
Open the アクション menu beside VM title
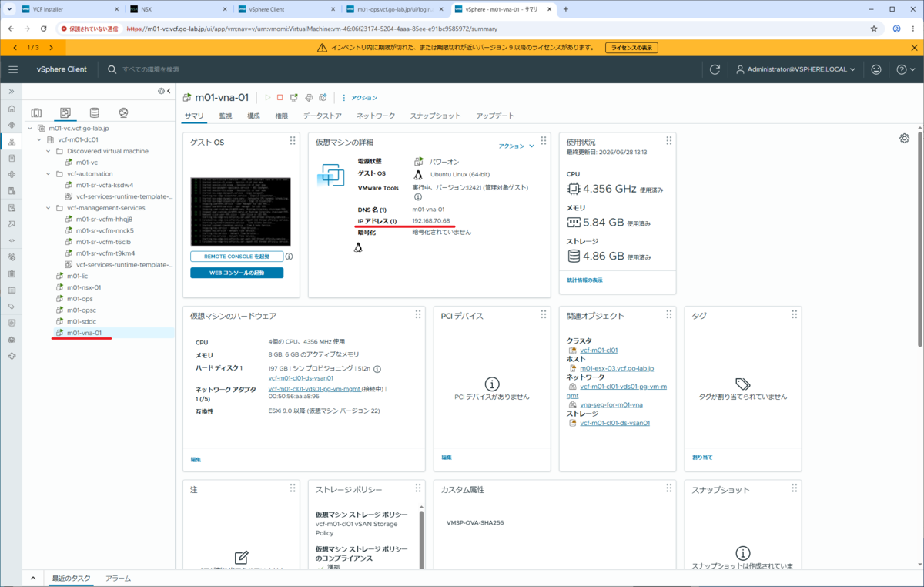coord(360,98)
